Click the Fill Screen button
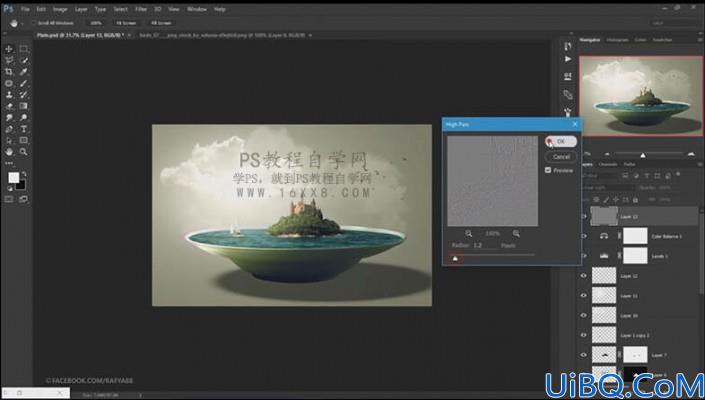 [x=161, y=23]
